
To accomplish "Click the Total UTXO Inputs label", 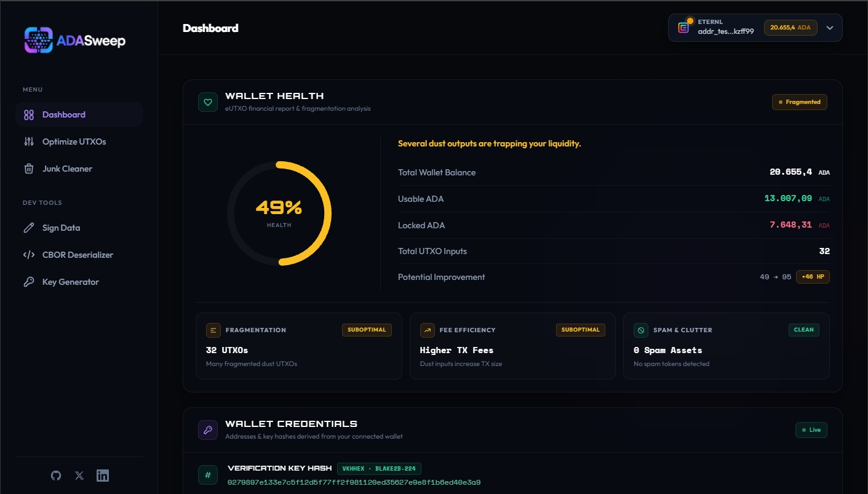I will pos(432,251).
